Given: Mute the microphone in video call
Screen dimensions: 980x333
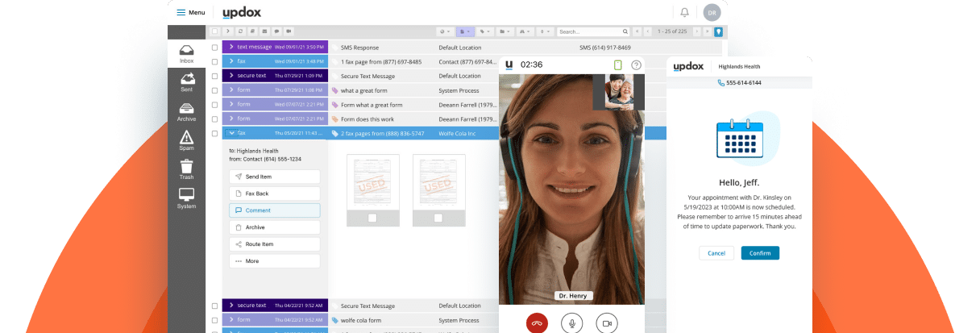Looking at the screenshot, I should click(x=572, y=323).
